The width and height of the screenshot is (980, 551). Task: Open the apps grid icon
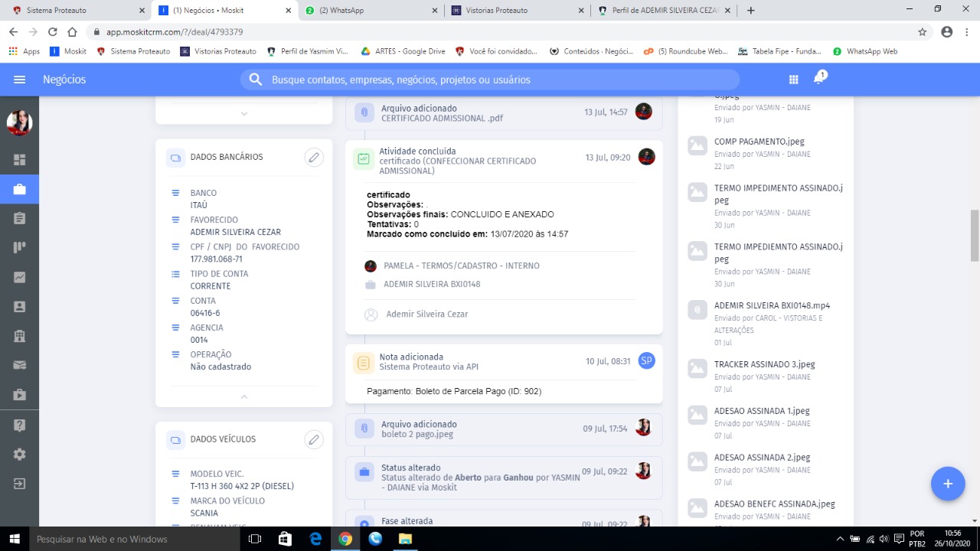794,80
